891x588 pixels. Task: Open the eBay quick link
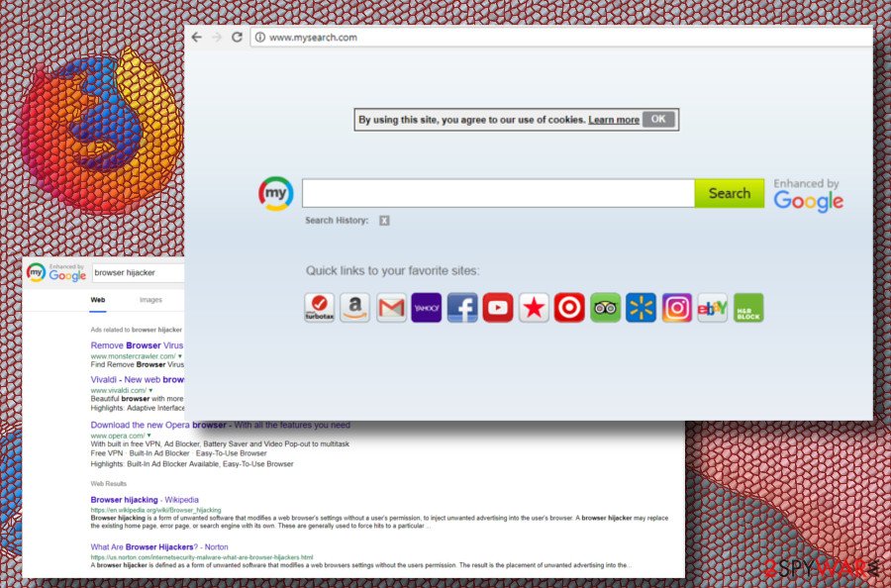click(713, 308)
